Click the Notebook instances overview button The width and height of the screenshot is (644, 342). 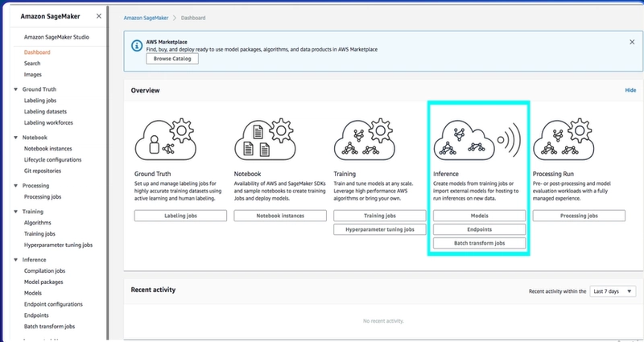[x=280, y=216]
